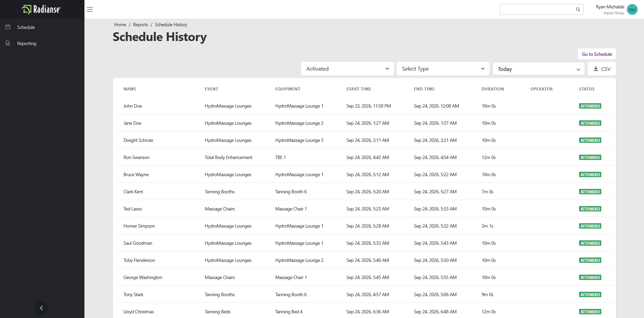This screenshot has height=318, width=644.
Task: Click the Reporting document icon in sidebar
Action: click(x=8, y=43)
